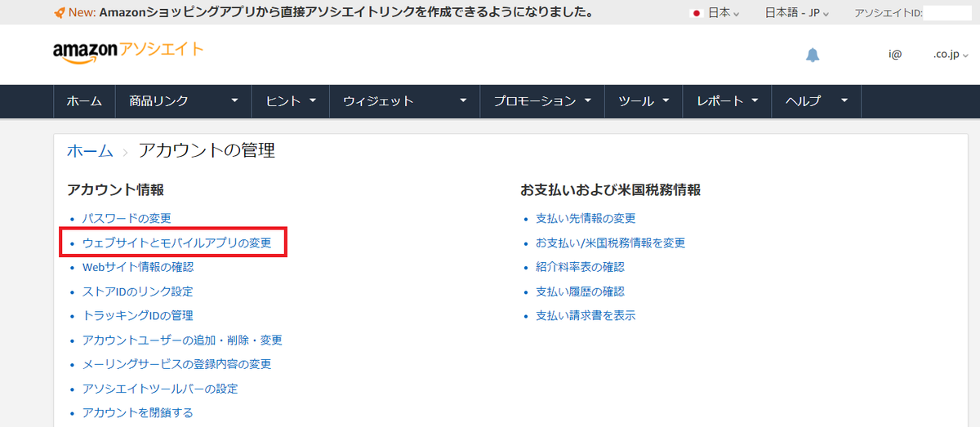Open アカウントユーザーの追加・削除・変更 link
The height and width of the screenshot is (427, 980).
[x=182, y=340]
